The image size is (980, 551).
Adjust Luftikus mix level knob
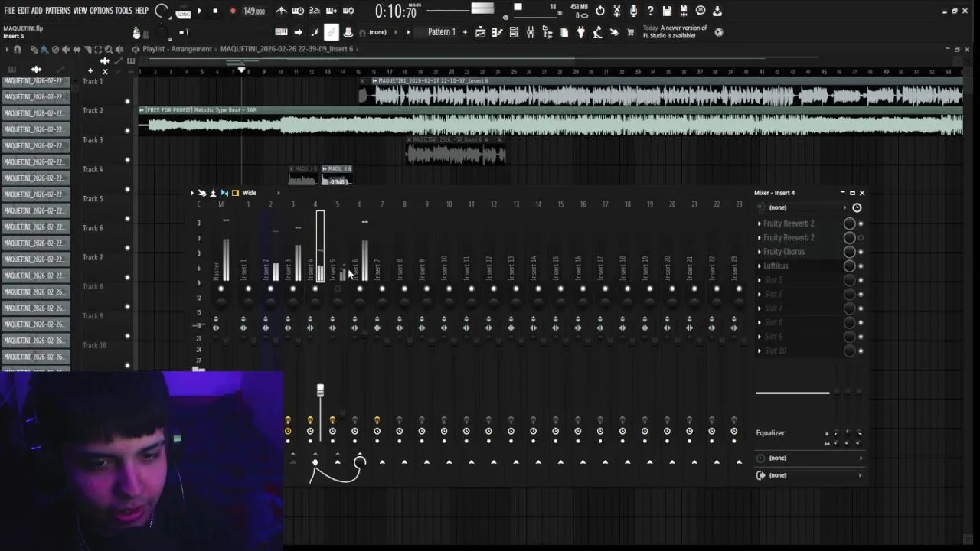tap(849, 266)
